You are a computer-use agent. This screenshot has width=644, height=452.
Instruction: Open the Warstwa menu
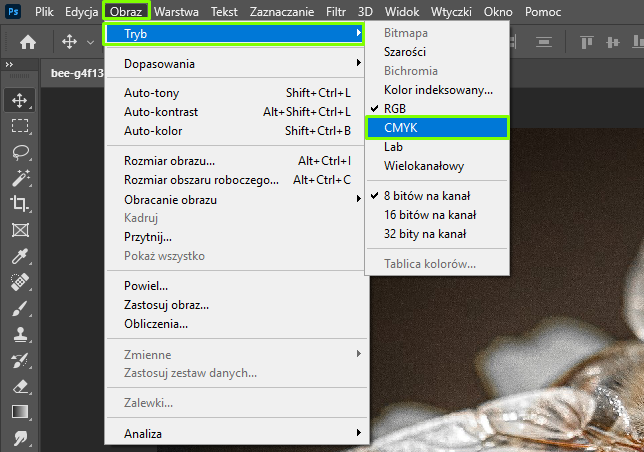tap(176, 12)
